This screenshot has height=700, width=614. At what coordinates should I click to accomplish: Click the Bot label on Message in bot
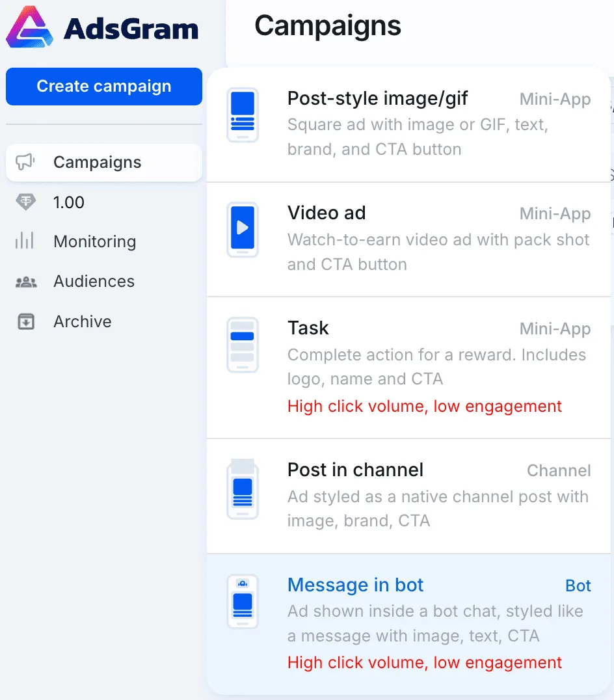pyautogui.click(x=578, y=586)
